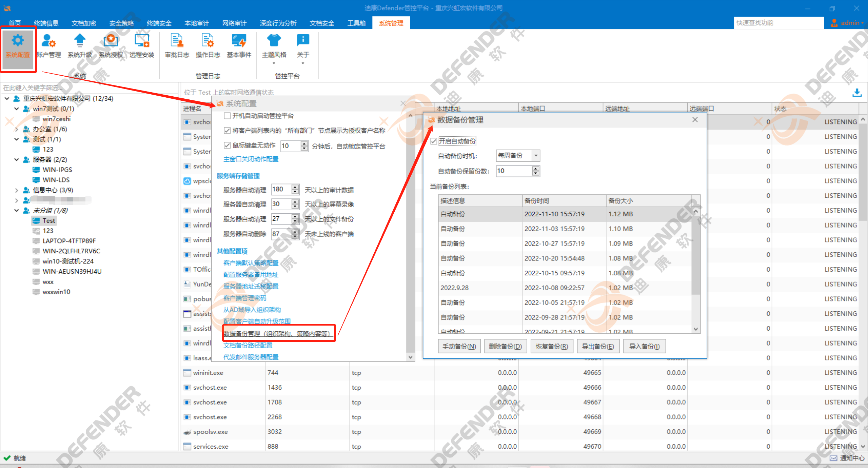
Task: Click 删除备份(D) button
Action: click(505, 346)
